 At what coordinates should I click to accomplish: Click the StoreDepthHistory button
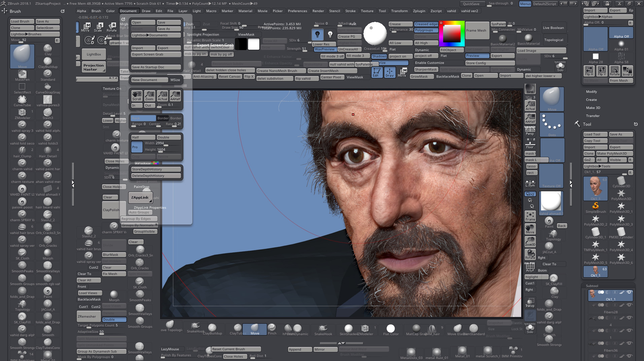(x=156, y=169)
